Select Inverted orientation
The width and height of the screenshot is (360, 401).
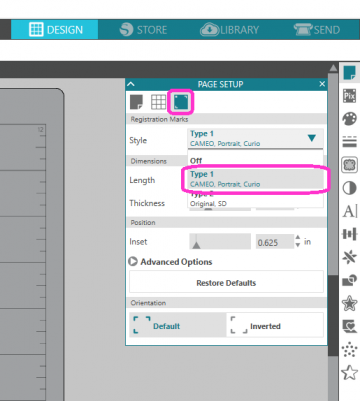(275, 325)
